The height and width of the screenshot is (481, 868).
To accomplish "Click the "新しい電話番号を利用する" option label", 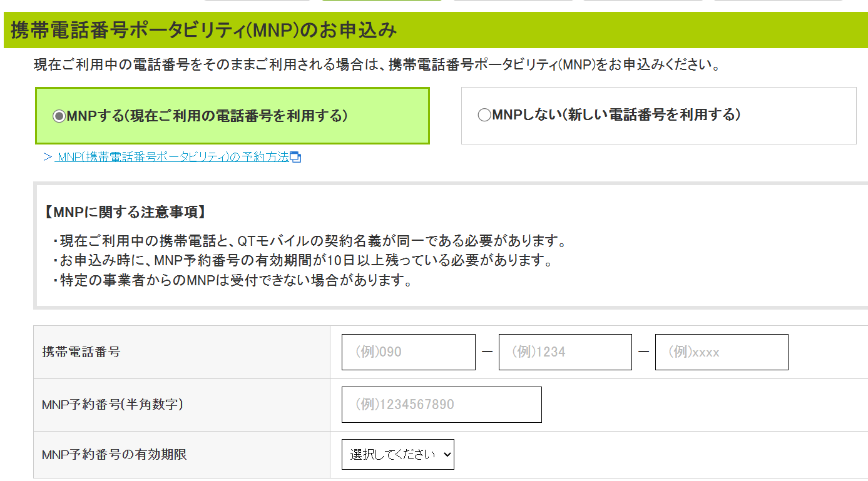I will coord(653,115).
